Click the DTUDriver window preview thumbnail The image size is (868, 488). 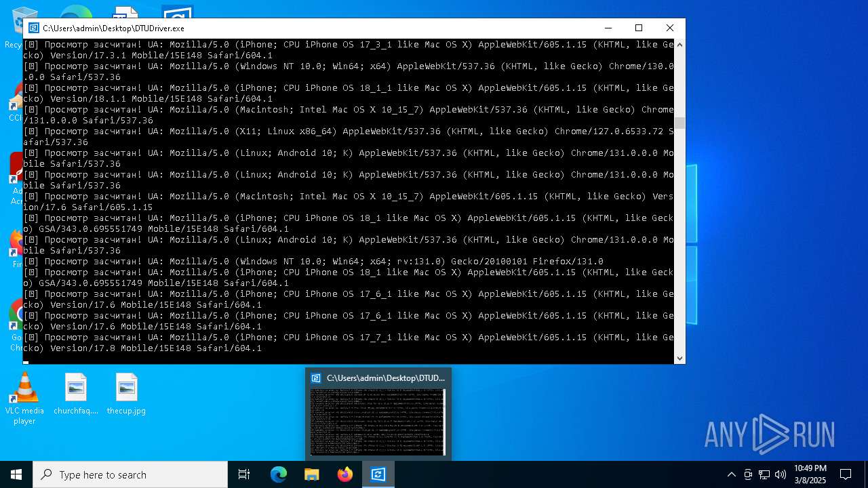pos(378,422)
